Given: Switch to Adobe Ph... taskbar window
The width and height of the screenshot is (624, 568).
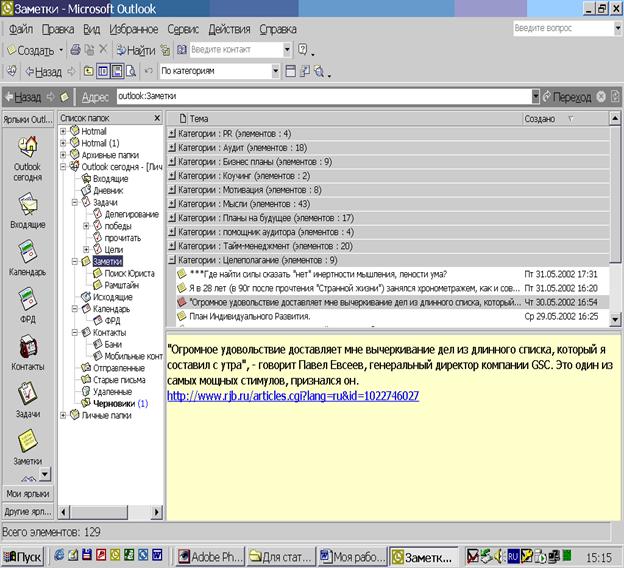Looking at the screenshot, I should point(210,556).
